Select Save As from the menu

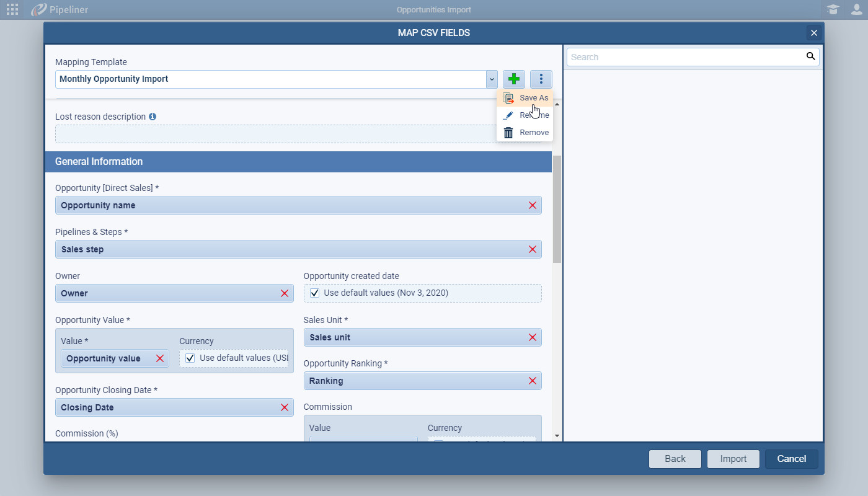533,98
